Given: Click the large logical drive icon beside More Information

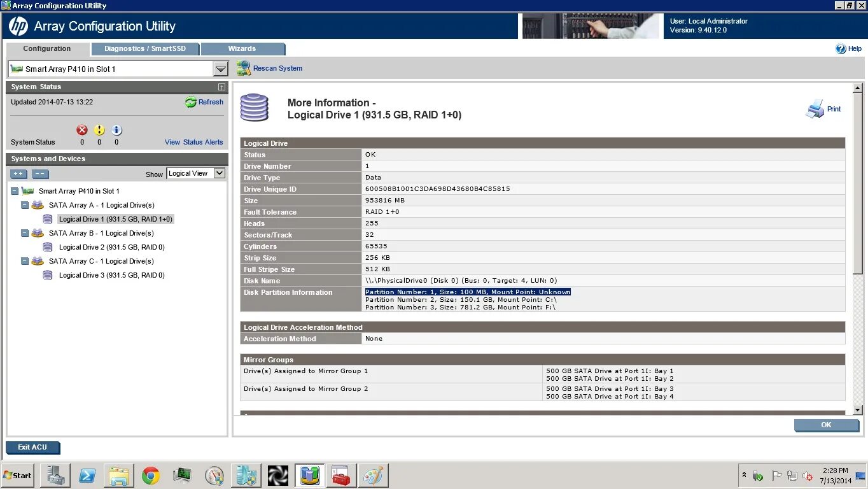Looking at the screenshot, I should 254,108.
